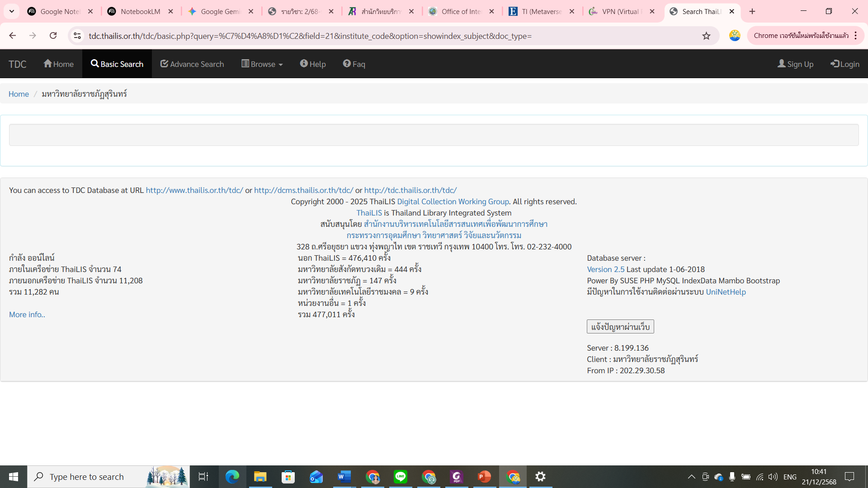Open the LINE app from the taskbar
This screenshot has height=488, width=868.
401,477
